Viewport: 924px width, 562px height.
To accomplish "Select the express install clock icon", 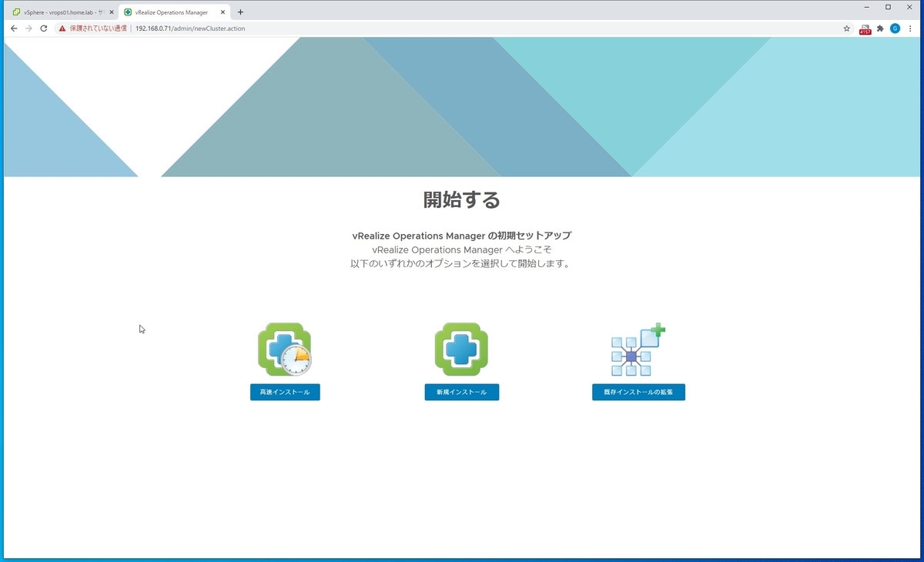I will click(x=285, y=350).
